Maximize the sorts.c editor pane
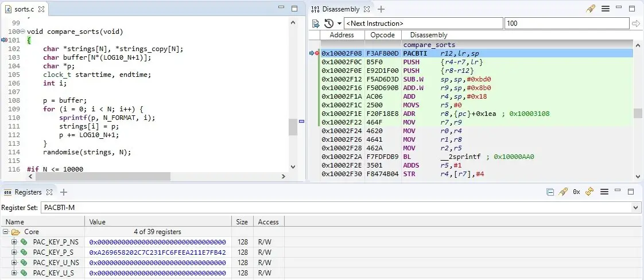 point(294,9)
